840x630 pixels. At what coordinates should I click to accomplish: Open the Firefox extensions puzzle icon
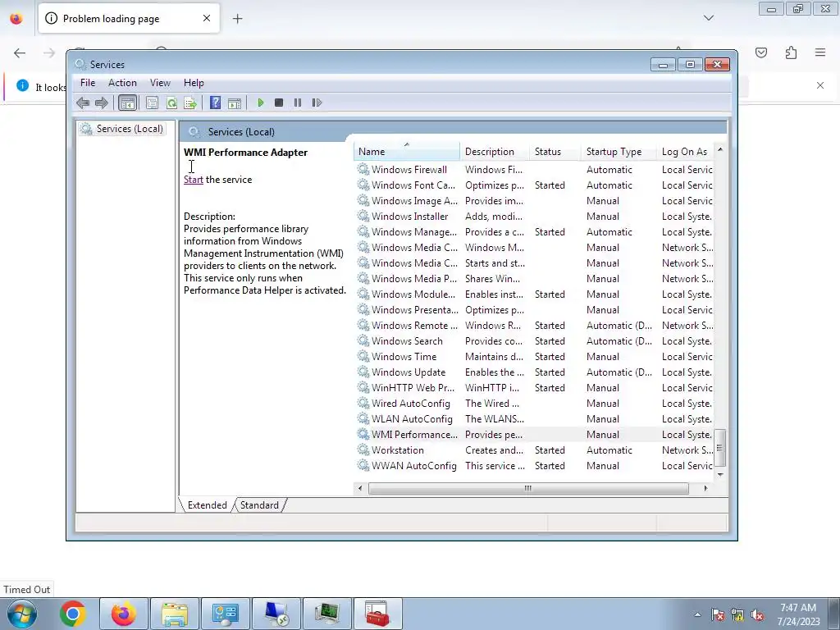(791, 52)
